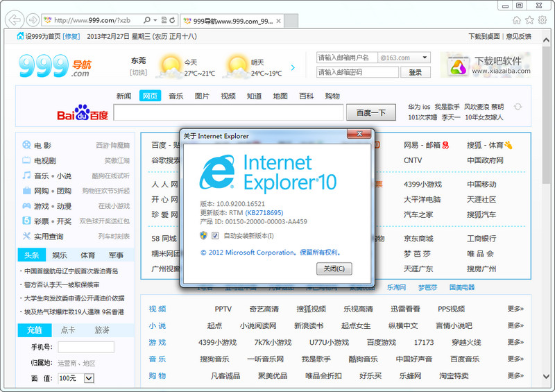555x392 pixels.
Task: Open the 意见反馈 link
Action: (x=518, y=36)
